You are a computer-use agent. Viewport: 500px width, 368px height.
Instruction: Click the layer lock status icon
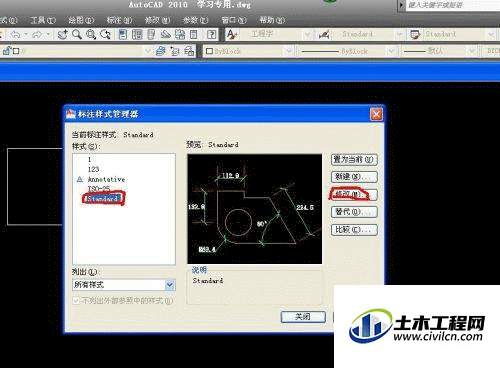pyautogui.click(x=6, y=51)
